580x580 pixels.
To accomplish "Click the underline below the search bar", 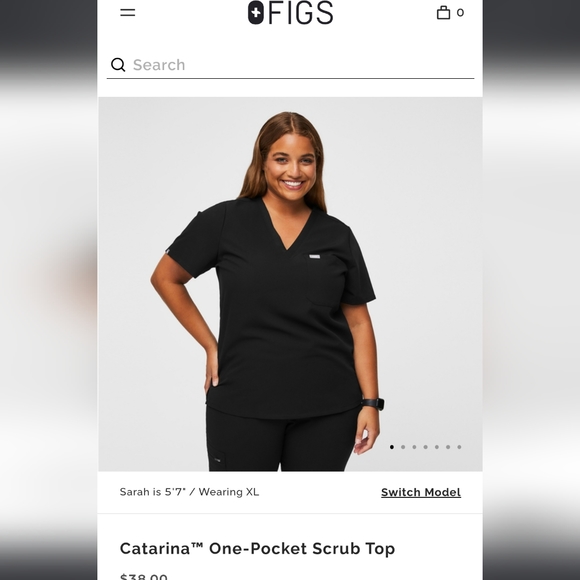I will pos(290,78).
